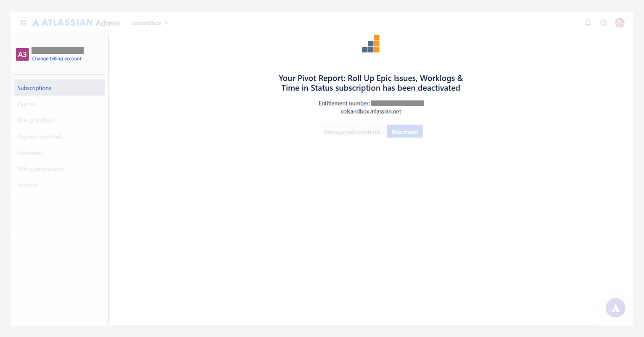Click the Reactivate button
This screenshot has height=337, width=644.
405,132
